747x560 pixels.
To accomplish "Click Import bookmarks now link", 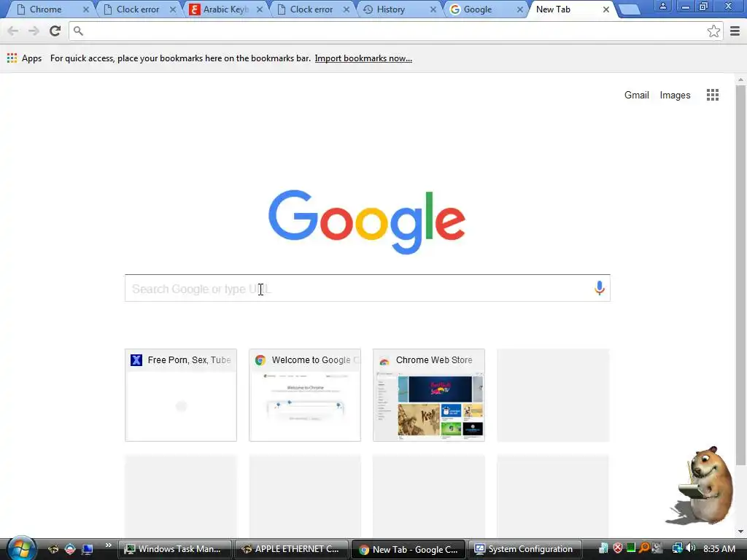I will (363, 58).
